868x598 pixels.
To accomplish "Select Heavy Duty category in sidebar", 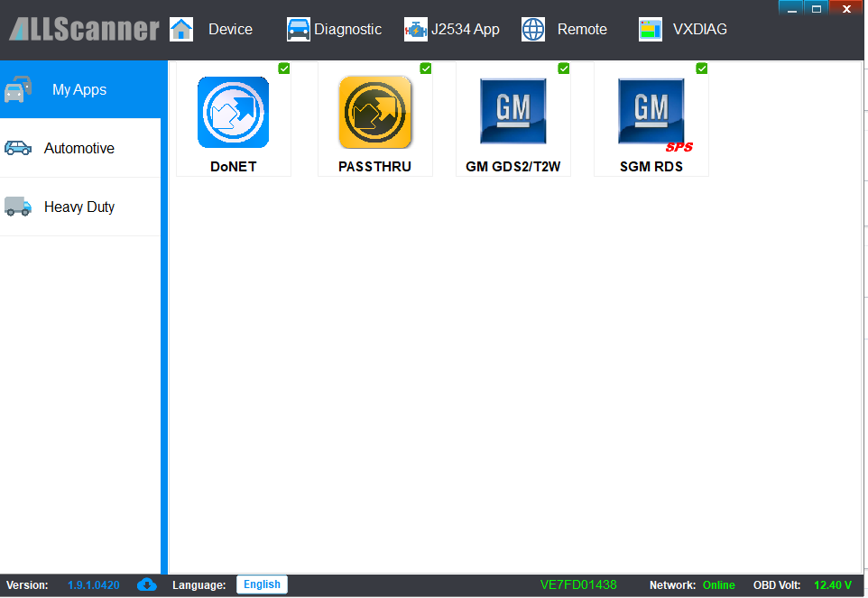I will [81, 207].
